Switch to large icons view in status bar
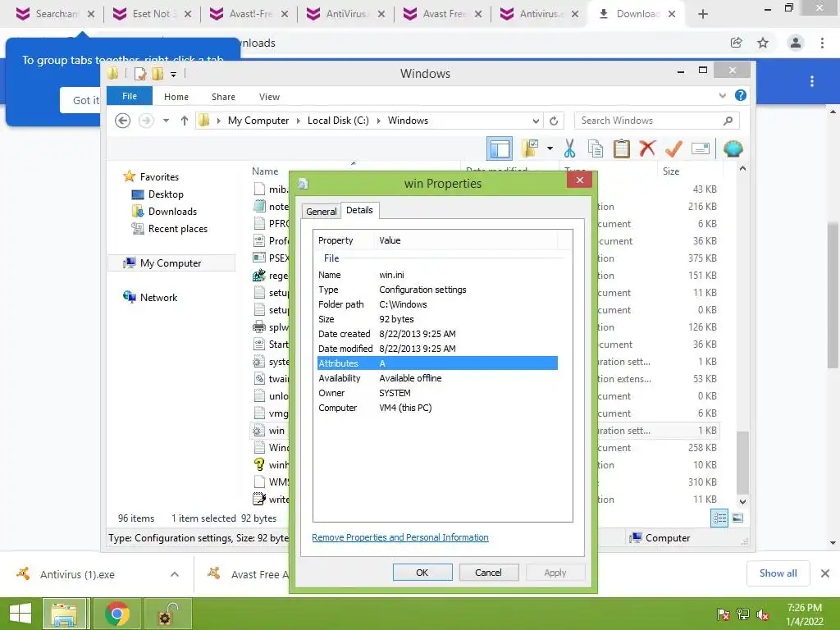 (737, 518)
